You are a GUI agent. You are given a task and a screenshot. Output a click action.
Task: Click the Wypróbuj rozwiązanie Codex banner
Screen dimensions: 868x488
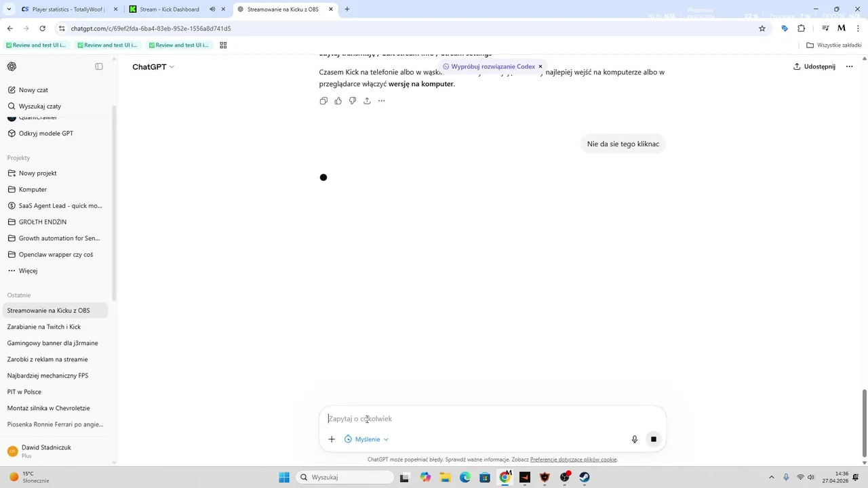pos(488,66)
